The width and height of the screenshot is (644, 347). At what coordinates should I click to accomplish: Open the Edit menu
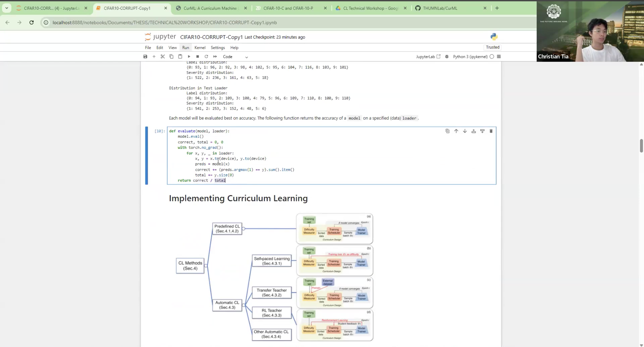click(160, 48)
